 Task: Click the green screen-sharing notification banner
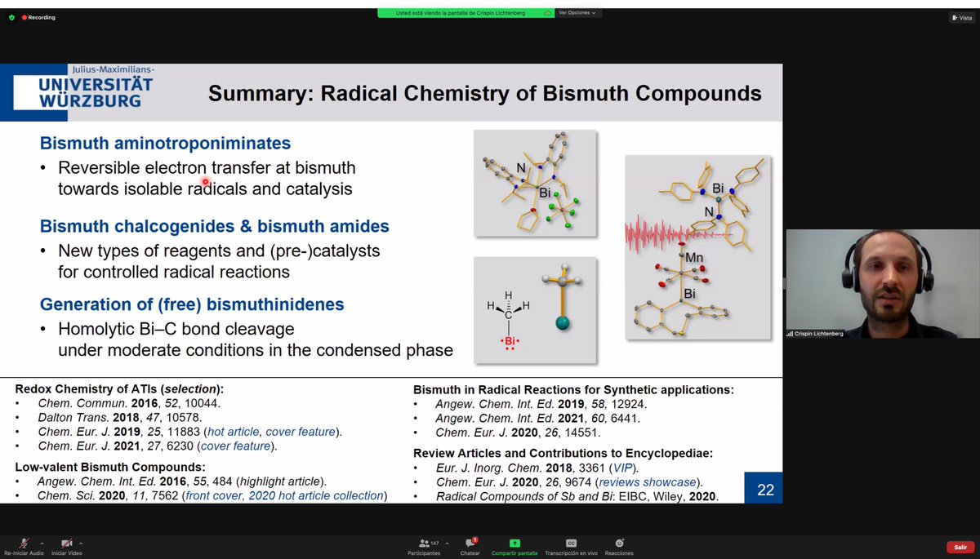pyautogui.click(x=465, y=13)
